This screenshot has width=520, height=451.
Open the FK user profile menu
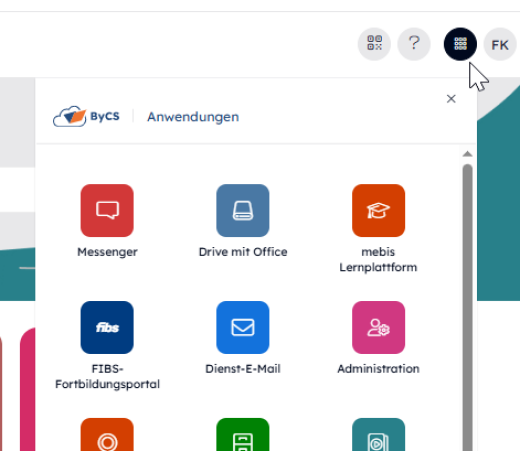(500, 44)
